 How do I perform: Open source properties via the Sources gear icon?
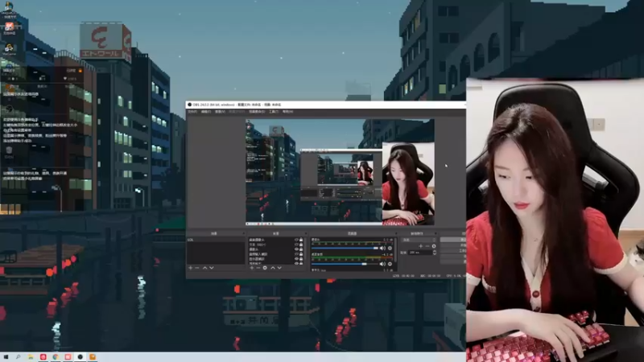(265, 268)
